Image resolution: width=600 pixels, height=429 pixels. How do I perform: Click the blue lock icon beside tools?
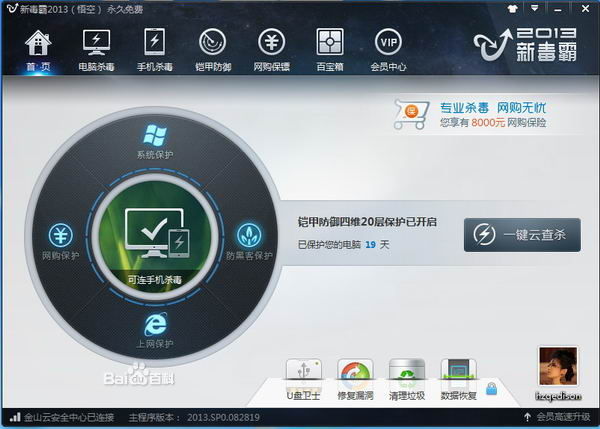coord(491,388)
